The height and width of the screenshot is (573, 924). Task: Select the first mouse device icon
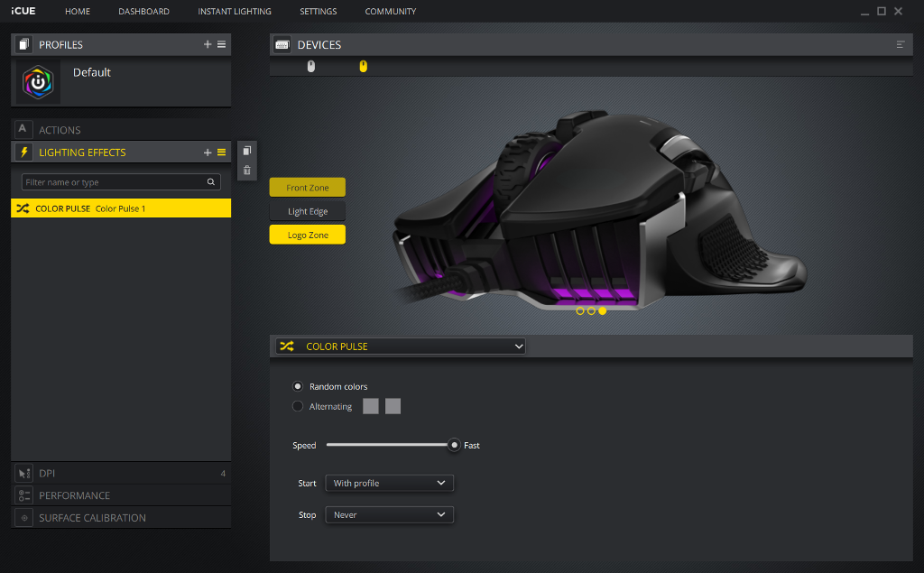[x=311, y=66]
